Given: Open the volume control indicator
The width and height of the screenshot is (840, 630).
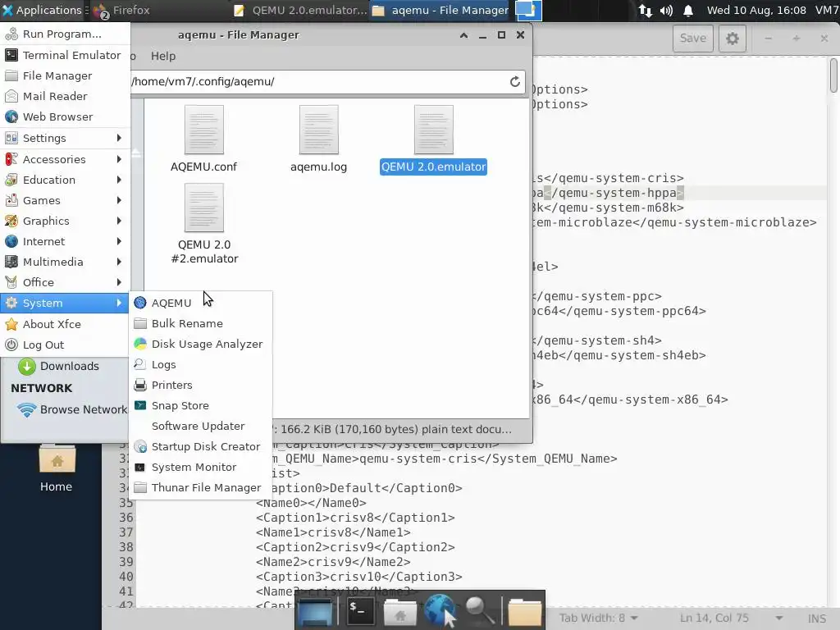Looking at the screenshot, I should click(x=666, y=10).
